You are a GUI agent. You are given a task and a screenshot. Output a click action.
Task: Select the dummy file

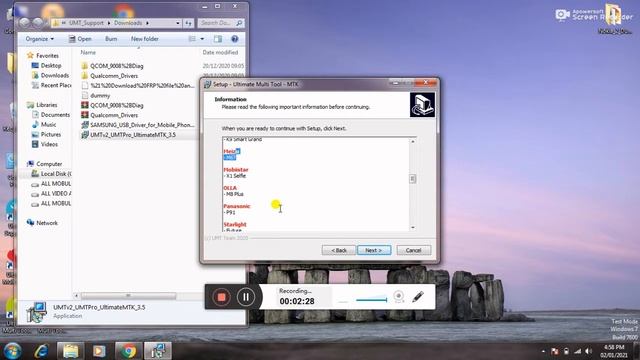tap(100, 95)
